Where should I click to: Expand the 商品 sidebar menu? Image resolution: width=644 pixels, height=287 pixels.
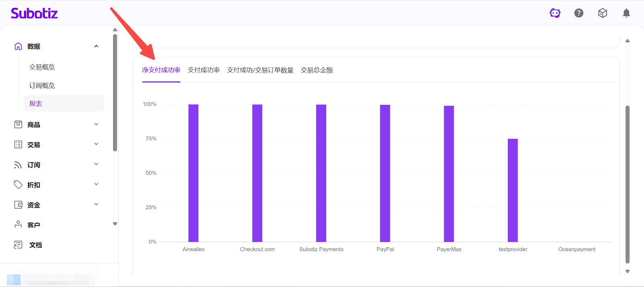pyautogui.click(x=96, y=124)
